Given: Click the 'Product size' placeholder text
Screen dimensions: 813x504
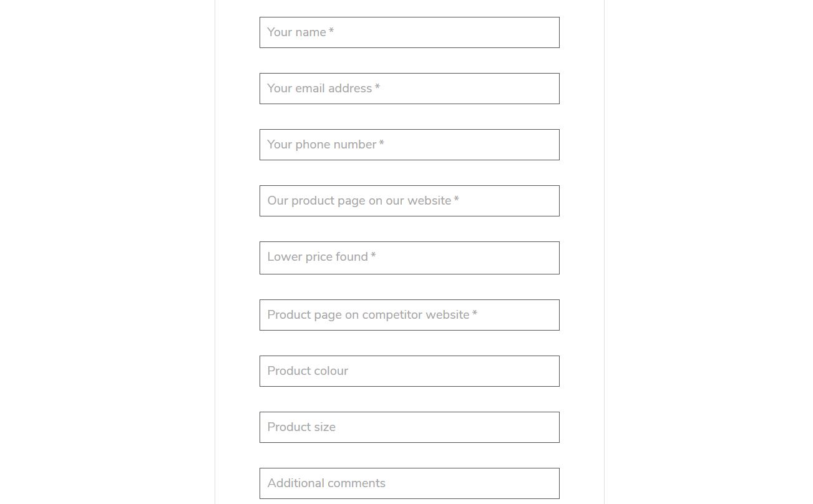Looking at the screenshot, I should click(x=301, y=427).
